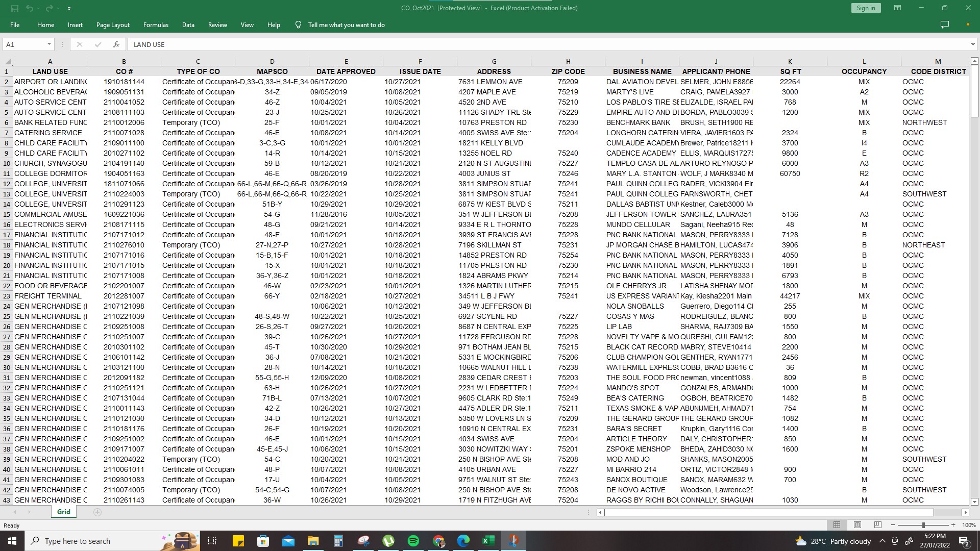The height and width of the screenshot is (551, 980).
Task: Open Microsoft Edge from taskbar
Action: [463, 541]
